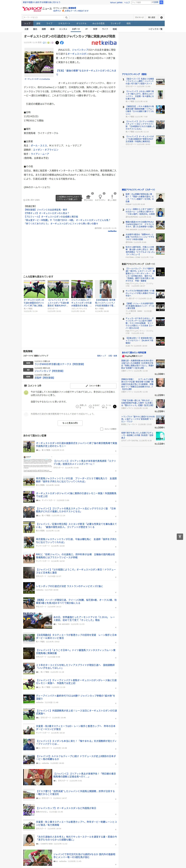Open レモンポップの引退式が決定 article
Image resolution: width=186 pixels, height=868 pixels.
click(70, 586)
